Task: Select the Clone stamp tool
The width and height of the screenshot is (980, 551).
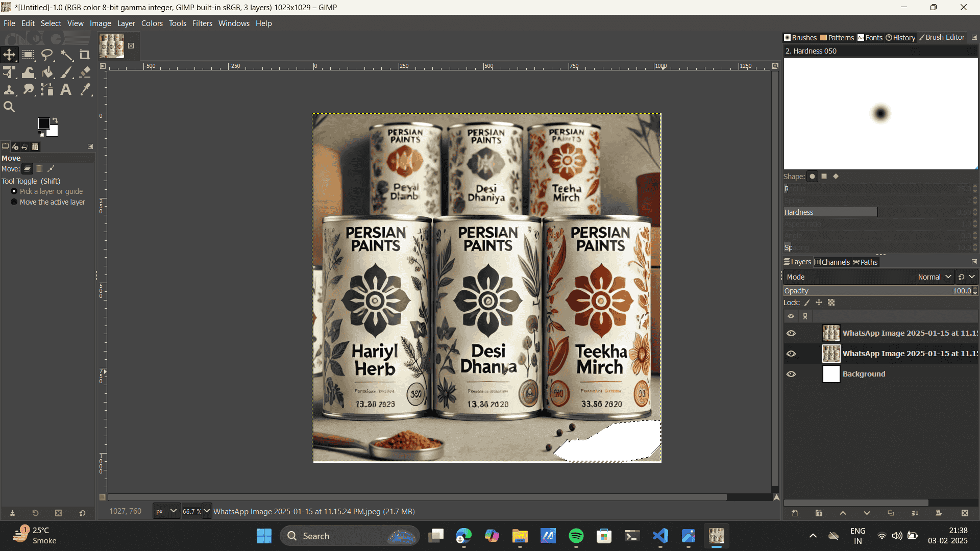Action: 9,90
